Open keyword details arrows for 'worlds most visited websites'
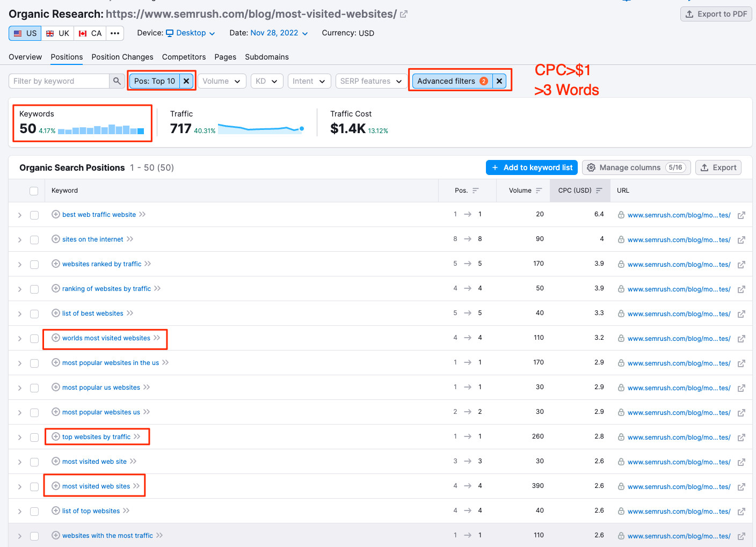The width and height of the screenshot is (756, 547). pyautogui.click(x=157, y=338)
